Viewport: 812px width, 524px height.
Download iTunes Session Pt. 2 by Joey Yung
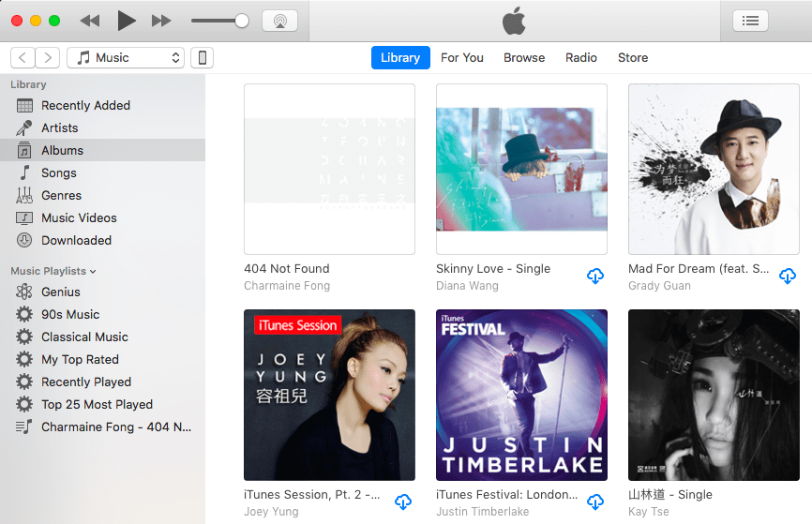402,502
